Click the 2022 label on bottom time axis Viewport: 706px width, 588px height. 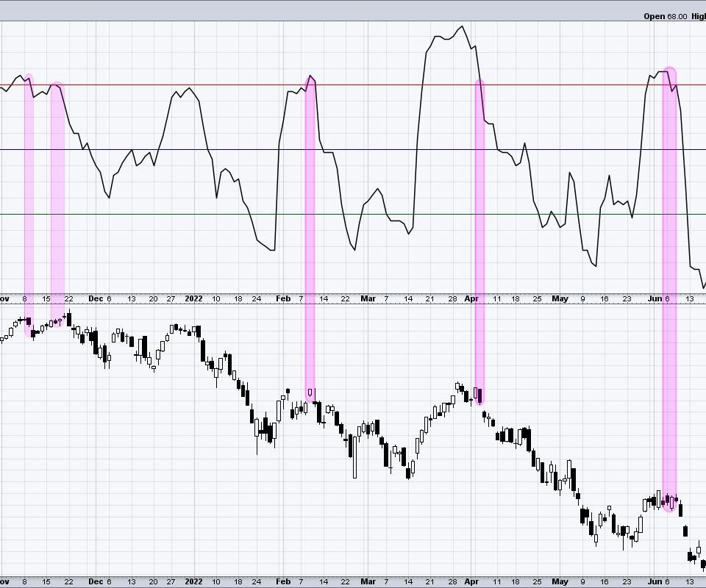click(193, 581)
